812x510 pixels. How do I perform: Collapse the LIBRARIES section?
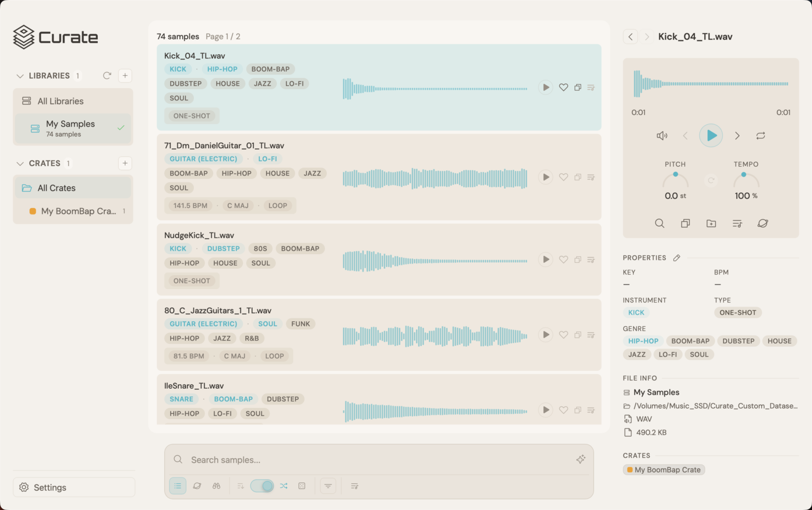coord(20,75)
